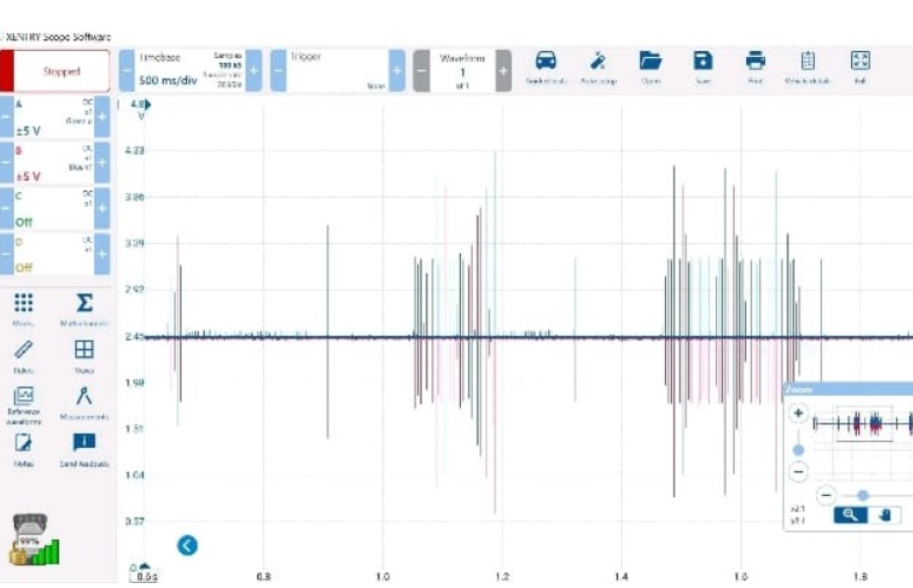Increase timebase with the plus button
Screen dimensions: 913x588
[254, 72]
